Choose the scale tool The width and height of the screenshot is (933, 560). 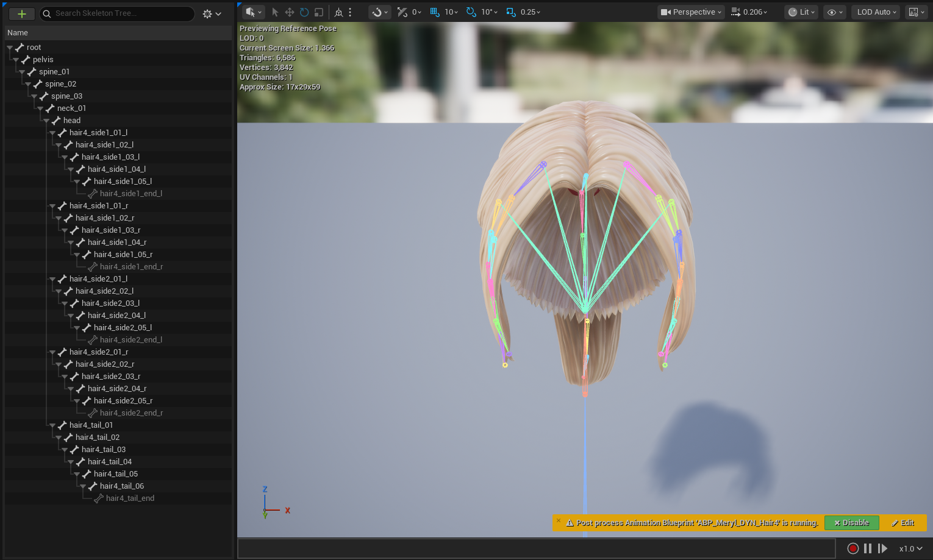click(318, 12)
